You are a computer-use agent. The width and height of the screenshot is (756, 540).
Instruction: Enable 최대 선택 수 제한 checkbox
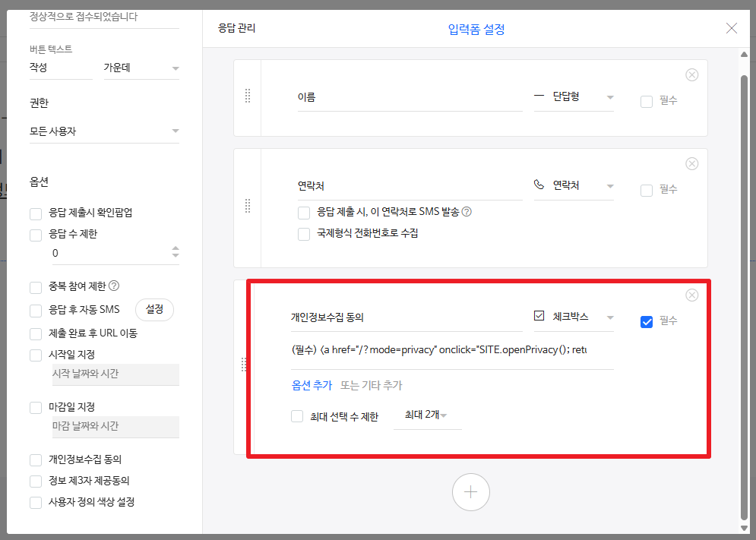(297, 416)
